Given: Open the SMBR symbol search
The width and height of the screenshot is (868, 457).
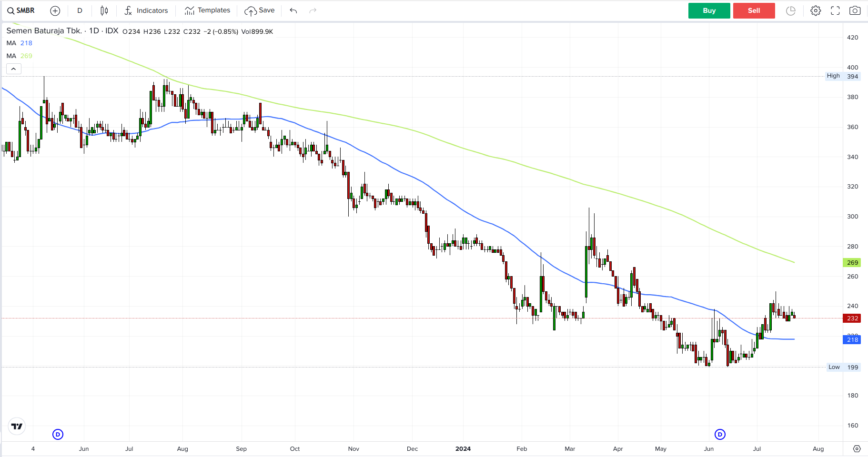Looking at the screenshot, I should tap(21, 10).
